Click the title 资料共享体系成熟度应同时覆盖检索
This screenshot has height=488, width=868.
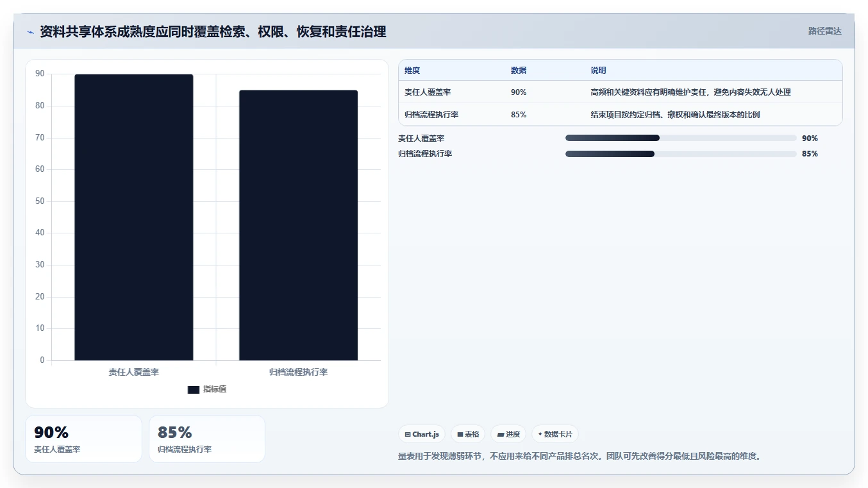tap(213, 31)
